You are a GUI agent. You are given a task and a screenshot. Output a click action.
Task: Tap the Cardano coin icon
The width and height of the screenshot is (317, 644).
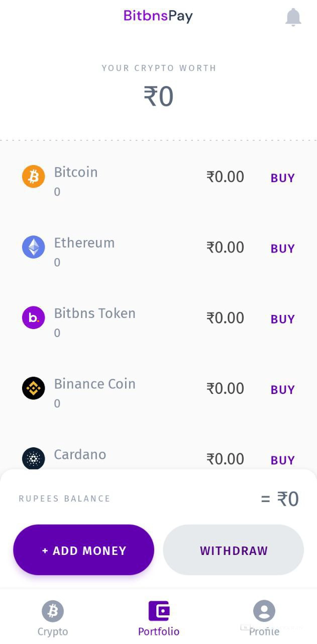(34, 458)
